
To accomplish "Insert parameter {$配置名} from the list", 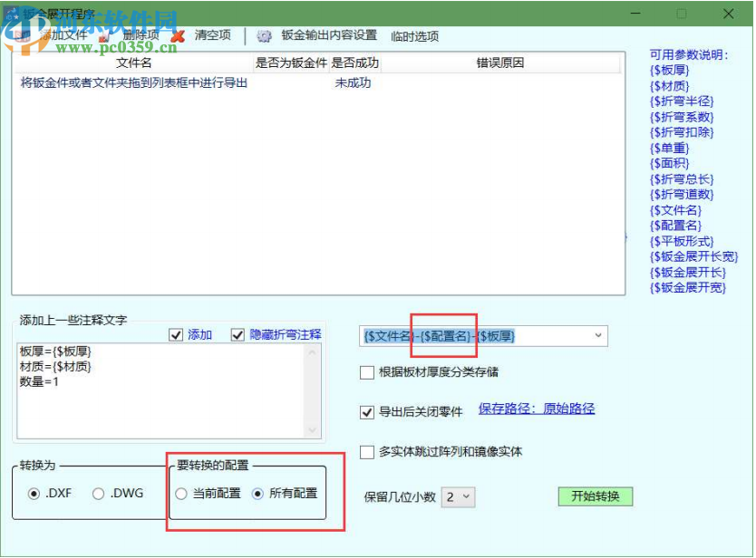I will click(675, 226).
